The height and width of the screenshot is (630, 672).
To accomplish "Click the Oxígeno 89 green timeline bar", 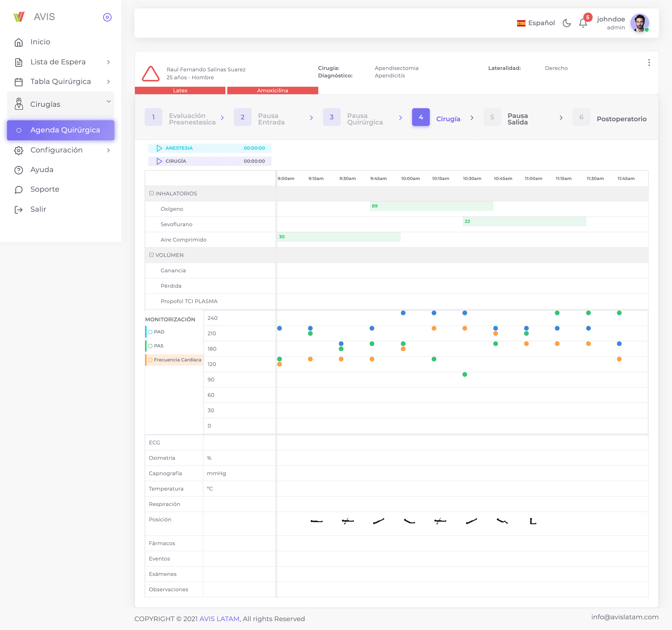I will click(431, 206).
